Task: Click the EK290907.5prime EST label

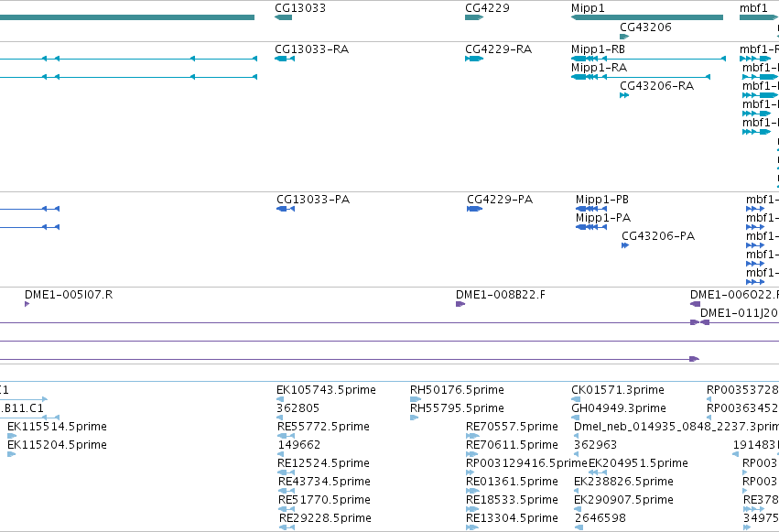Action: 623,500
